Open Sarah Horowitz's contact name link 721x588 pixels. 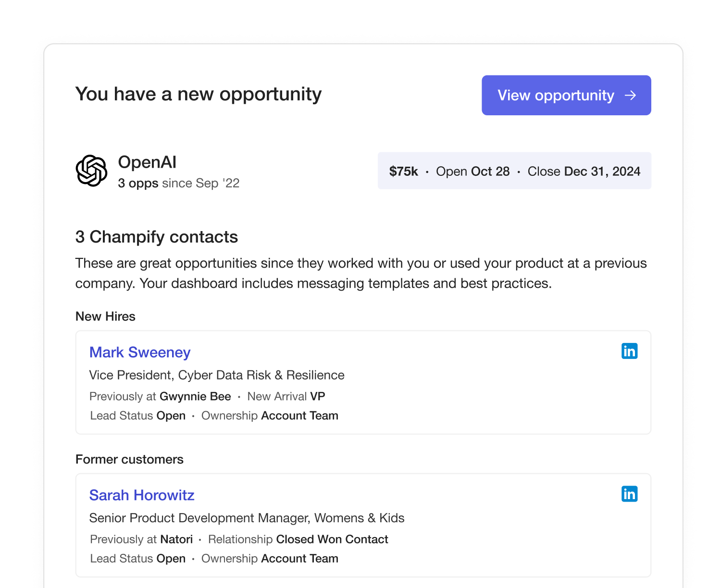click(142, 495)
